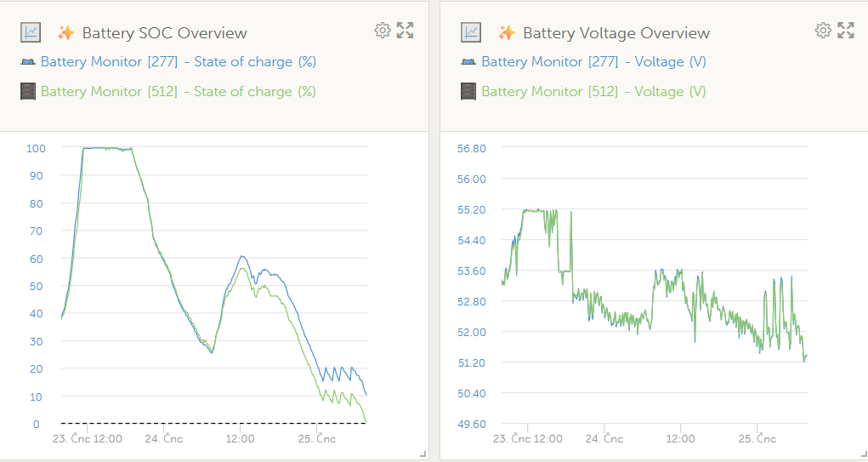868x462 pixels.
Task: Open settings gear for Battery Voltage Overview
Action: 823,31
